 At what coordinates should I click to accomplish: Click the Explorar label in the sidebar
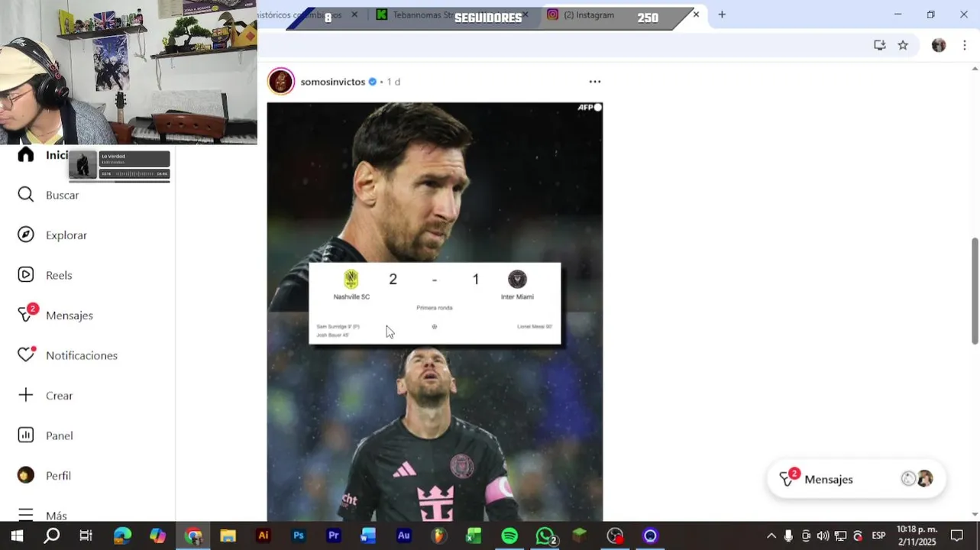(x=66, y=235)
